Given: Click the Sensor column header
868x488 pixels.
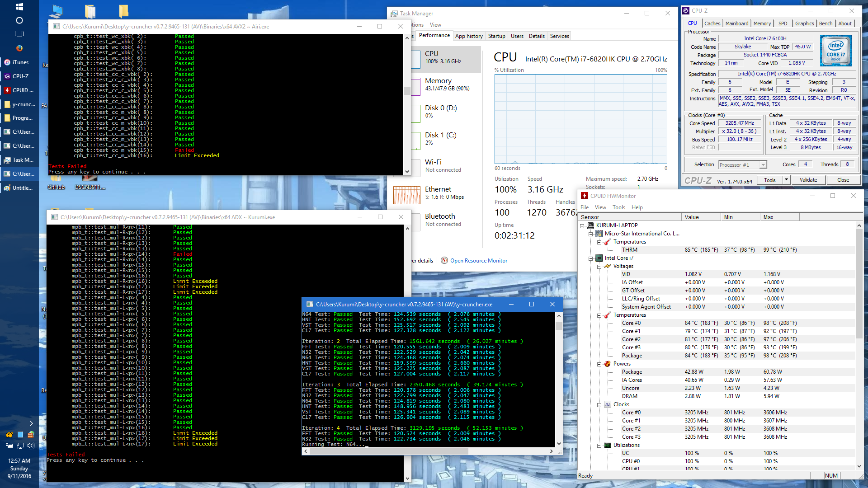Looking at the screenshot, I should coord(630,217).
